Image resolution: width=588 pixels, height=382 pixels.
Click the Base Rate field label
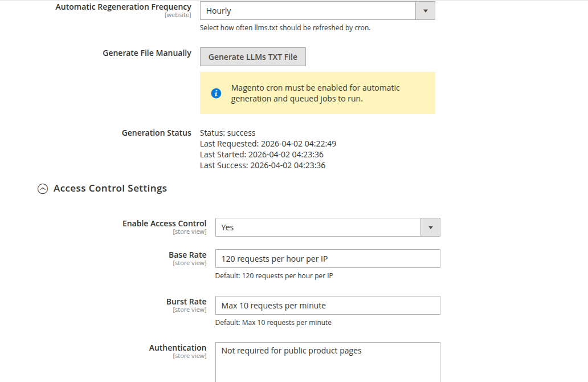[x=187, y=255]
